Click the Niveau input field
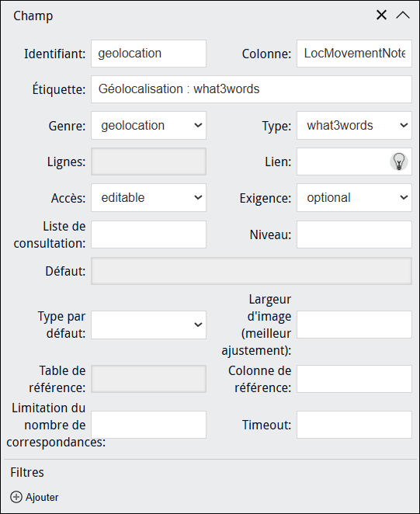This screenshot has width=420, height=514. tap(354, 234)
